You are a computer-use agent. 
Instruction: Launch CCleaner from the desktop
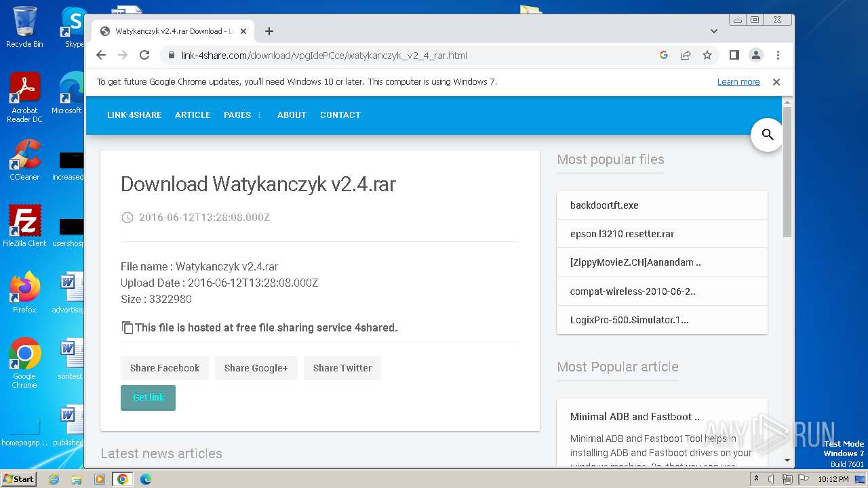(24, 161)
